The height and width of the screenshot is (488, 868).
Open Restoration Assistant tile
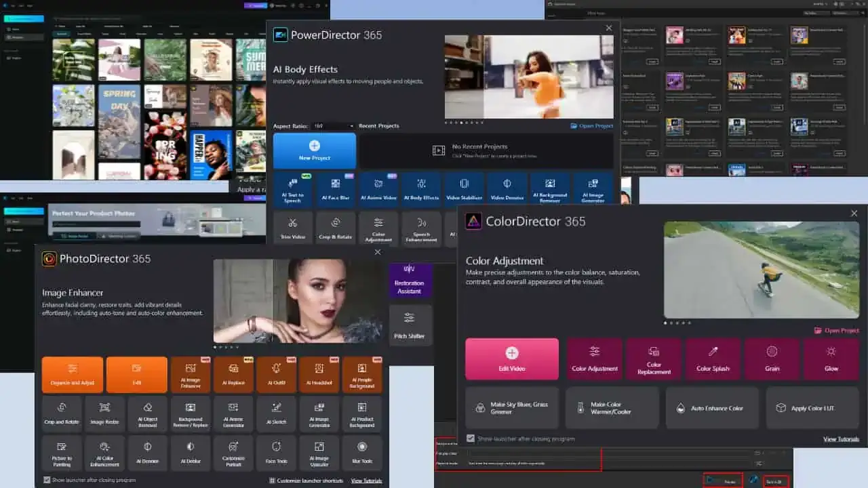pos(410,280)
